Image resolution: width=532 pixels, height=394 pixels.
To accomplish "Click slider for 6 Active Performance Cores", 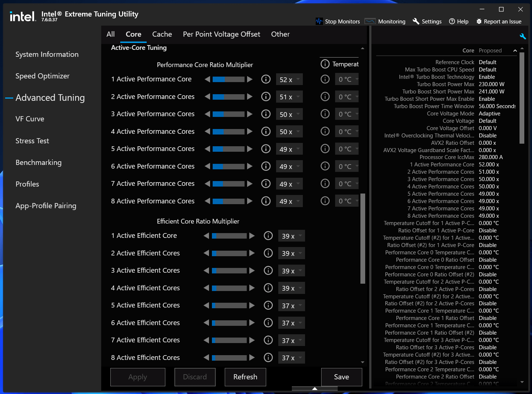I will click(x=228, y=166).
